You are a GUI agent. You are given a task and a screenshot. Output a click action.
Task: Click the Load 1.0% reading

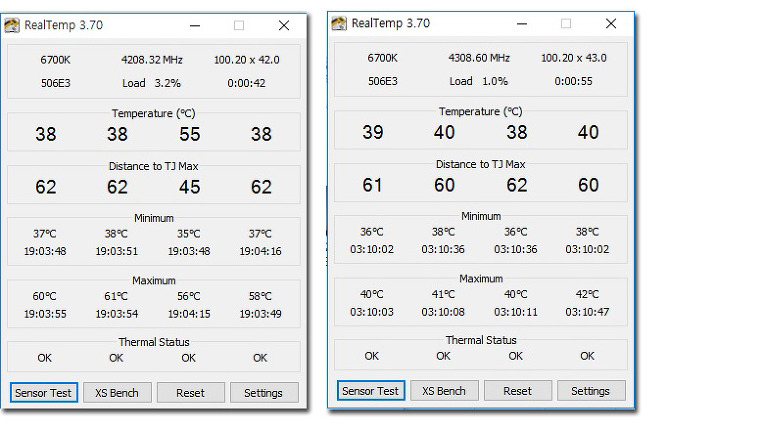pyautogui.click(x=478, y=81)
